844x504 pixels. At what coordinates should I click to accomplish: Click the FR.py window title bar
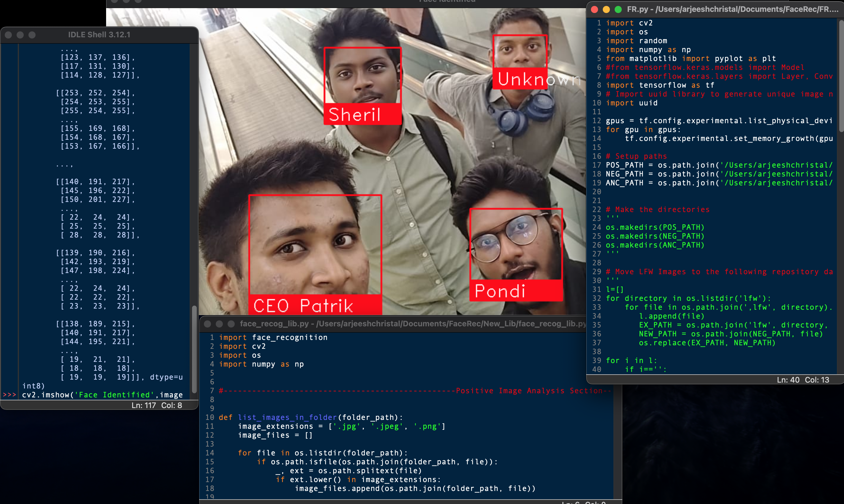(714, 9)
